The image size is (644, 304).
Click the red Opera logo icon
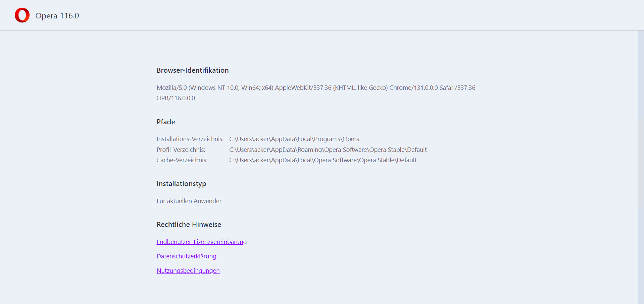[22, 15]
